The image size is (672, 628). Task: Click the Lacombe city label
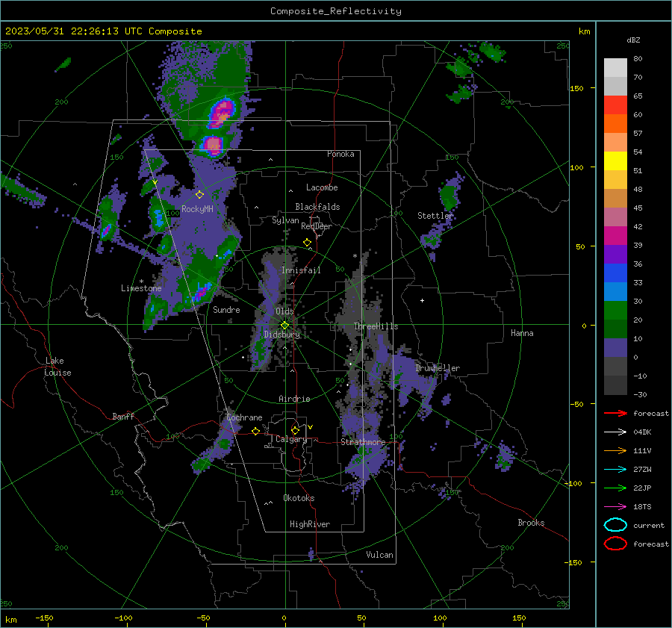322,187
